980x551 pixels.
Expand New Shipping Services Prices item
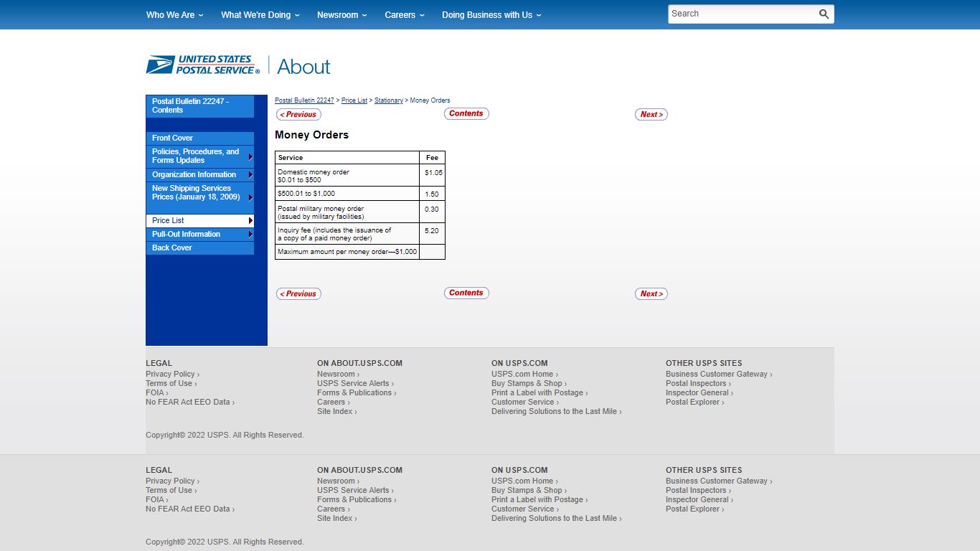[x=200, y=197]
